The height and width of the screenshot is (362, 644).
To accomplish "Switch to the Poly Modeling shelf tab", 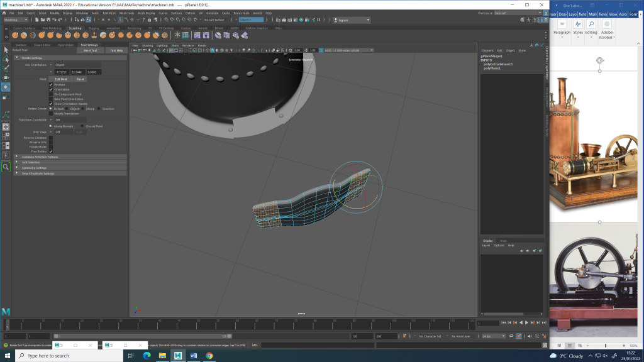I will tap(52, 28).
